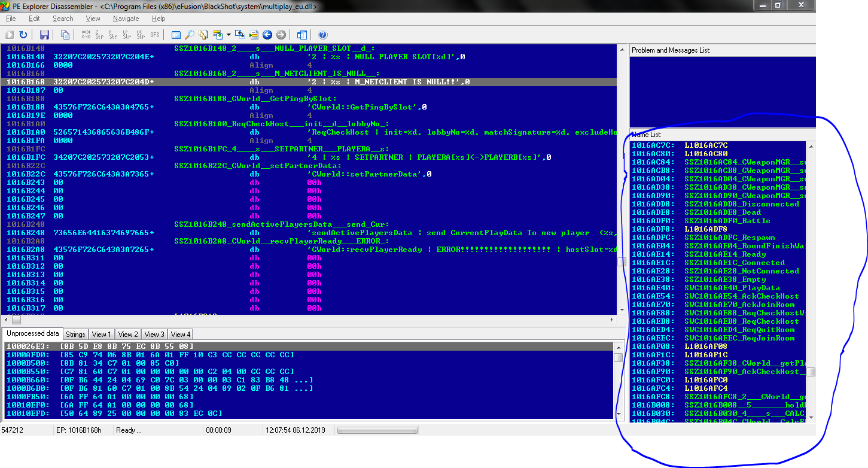Switch to the View 4 tab
The image size is (868, 468).
pos(181,334)
